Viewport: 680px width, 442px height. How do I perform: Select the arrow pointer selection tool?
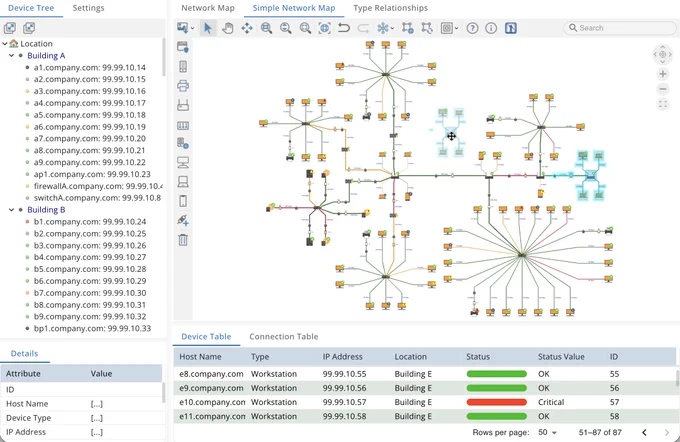208,28
